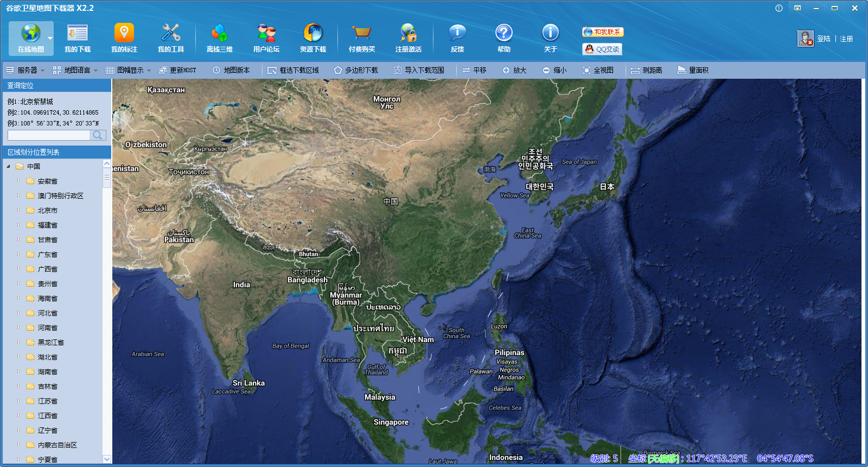Open 我的工具 (My Tools) icon
Image resolution: width=868 pixels, height=467 pixels.
click(x=171, y=34)
